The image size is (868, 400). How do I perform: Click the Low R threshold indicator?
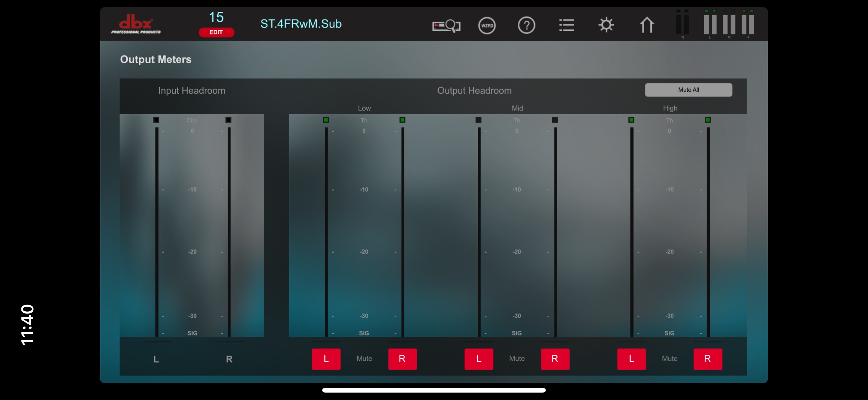pyautogui.click(x=402, y=120)
